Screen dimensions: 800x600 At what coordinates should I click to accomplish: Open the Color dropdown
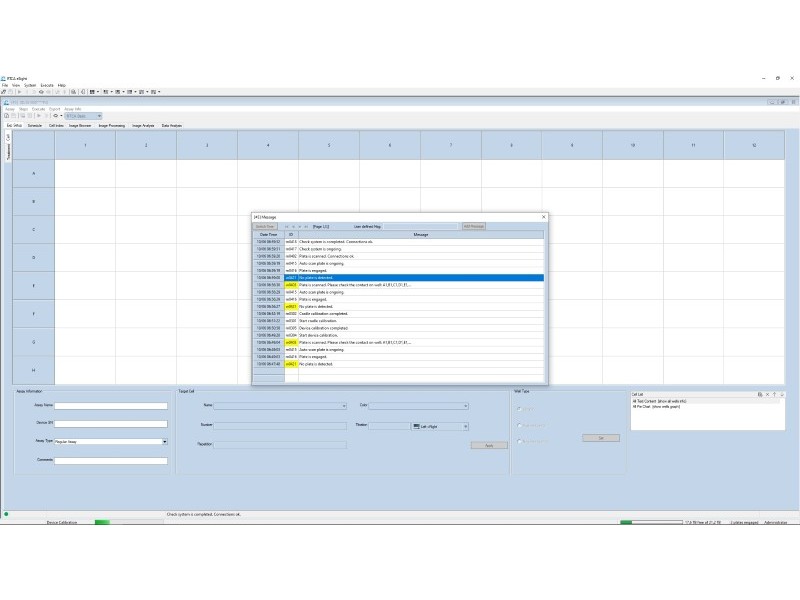tap(465, 406)
